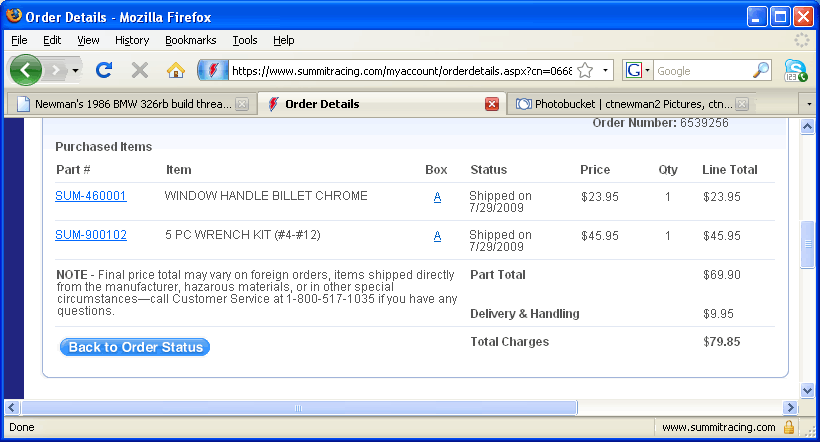Click Box A link for wrench kit
The width and height of the screenshot is (820, 442).
(437, 236)
